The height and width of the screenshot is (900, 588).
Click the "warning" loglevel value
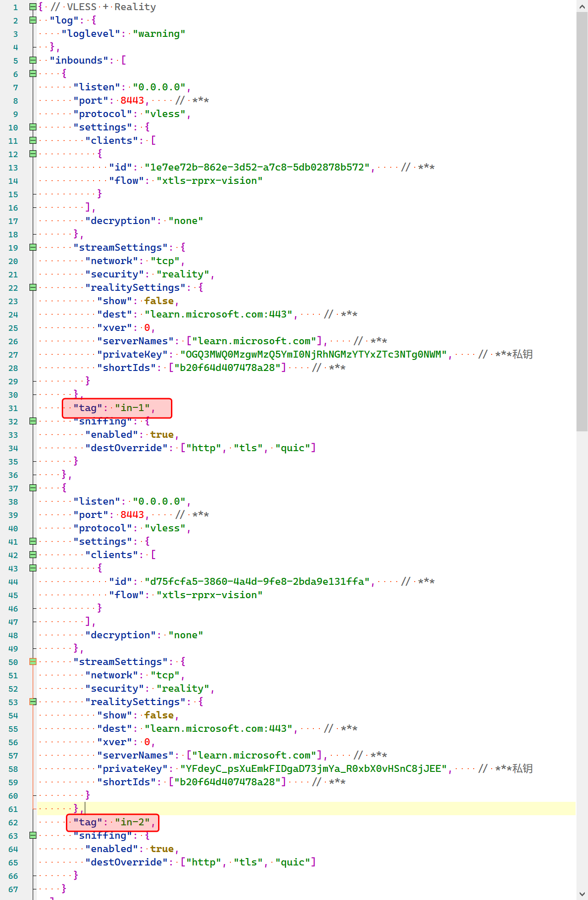pos(159,34)
